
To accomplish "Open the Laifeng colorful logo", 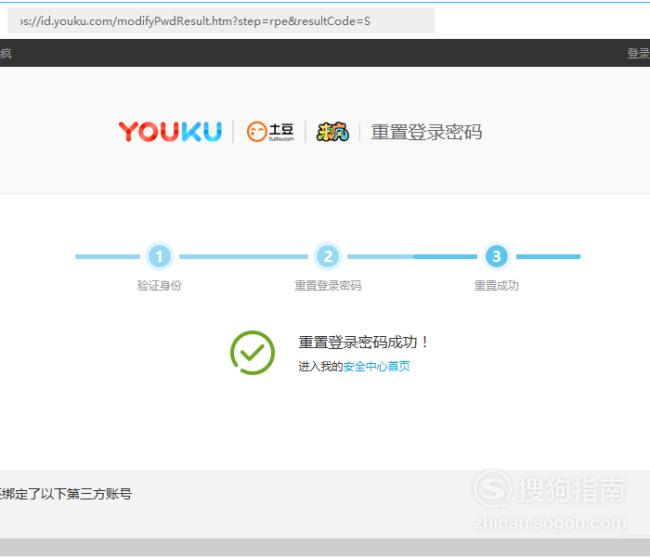I will 332,132.
